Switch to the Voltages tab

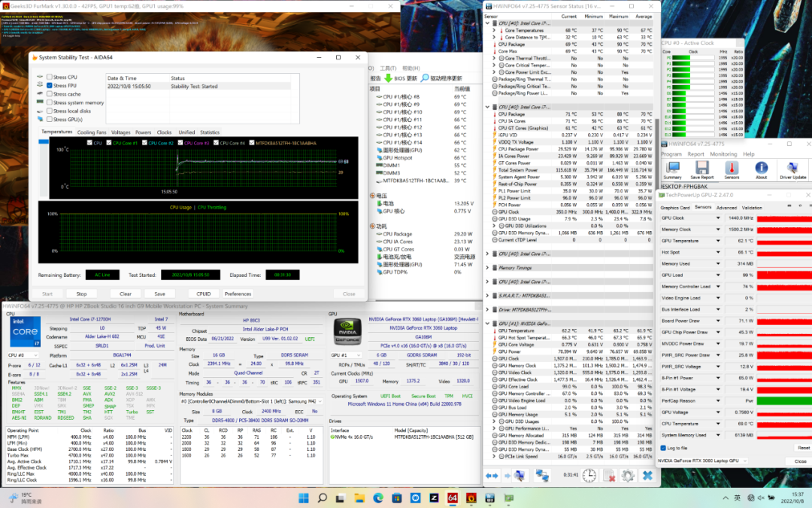(120, 132)
